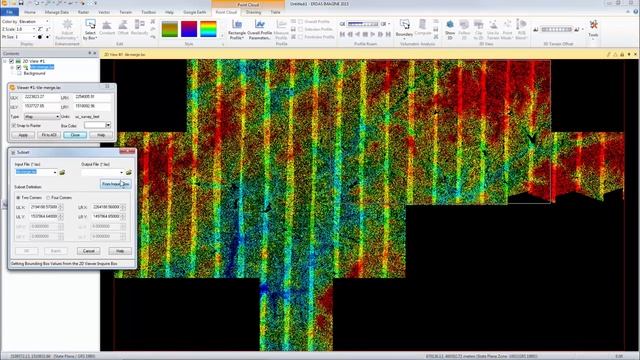Viewport: 640px width, 360px height.
Task: Choose the brown-green elevation color style
Action: point(169,29)
